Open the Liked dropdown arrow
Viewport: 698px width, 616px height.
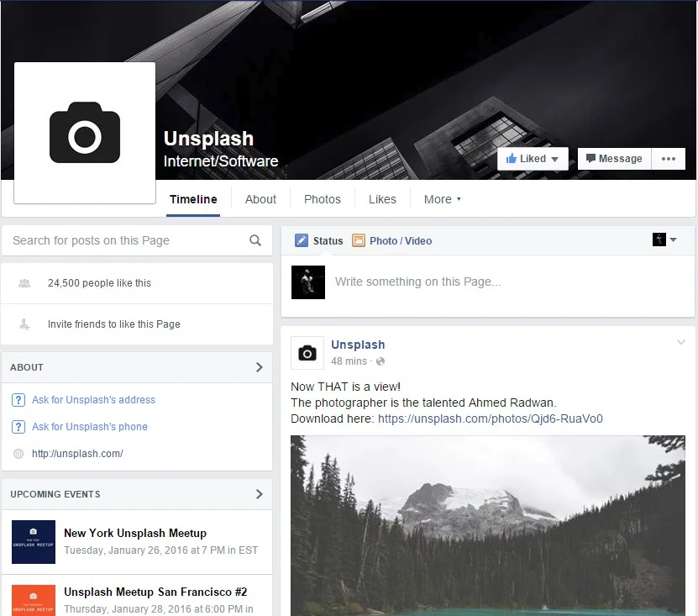click(554, 159)
